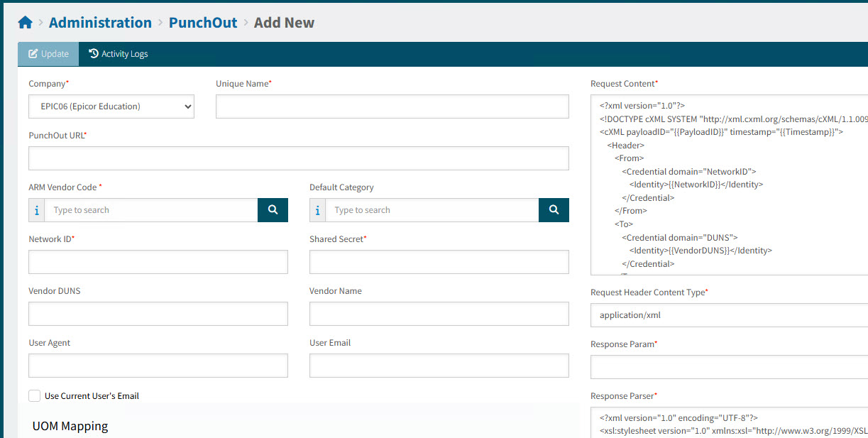Go to Administration breadcrumb link
Screen dimensions: 868x438
tap(100, 23)
